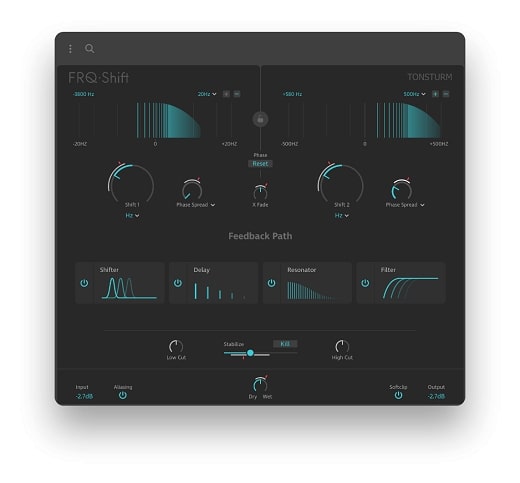This screenshot has height=483, width=520.
Task: Click the left -20Hz to +20Hz shift display
Action: [155, 121]
